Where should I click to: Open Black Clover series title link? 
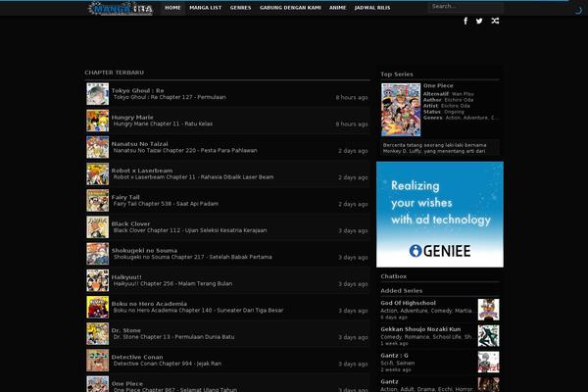point(130,223)
